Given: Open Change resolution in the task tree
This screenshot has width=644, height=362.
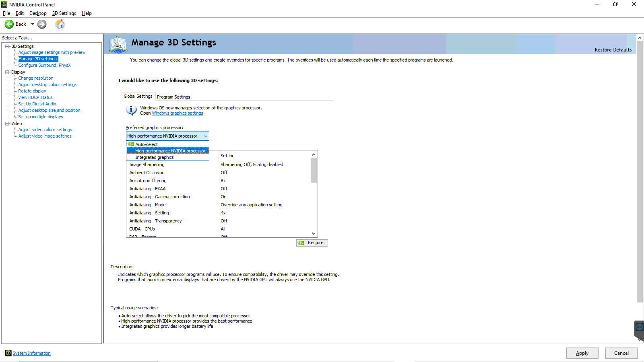Looking at the screenshot, I should point(36,78).
